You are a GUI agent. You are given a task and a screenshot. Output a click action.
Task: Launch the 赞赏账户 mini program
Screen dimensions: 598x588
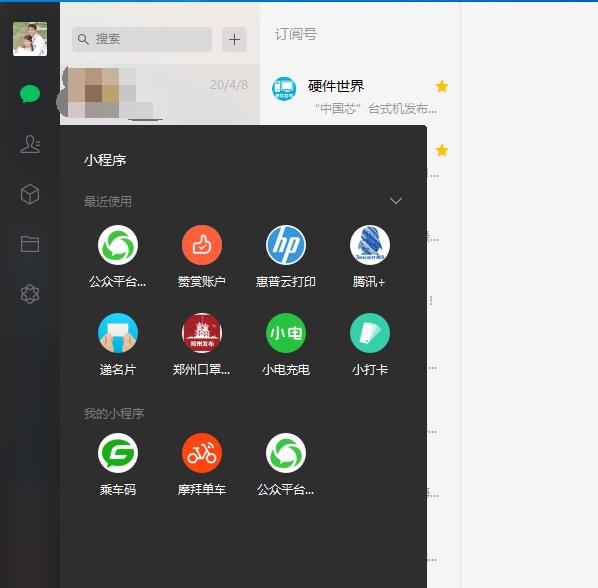[202, 257]
